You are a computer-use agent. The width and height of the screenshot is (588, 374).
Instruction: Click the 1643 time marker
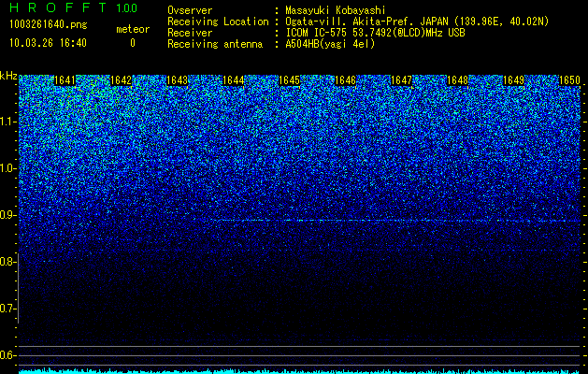click(x=177, y=80)
